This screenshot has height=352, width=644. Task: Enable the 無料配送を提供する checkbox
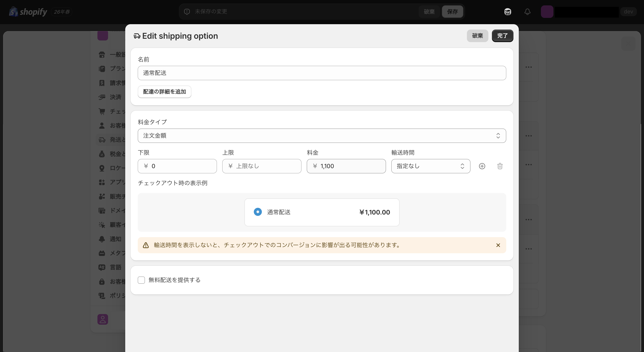point(141,280)
